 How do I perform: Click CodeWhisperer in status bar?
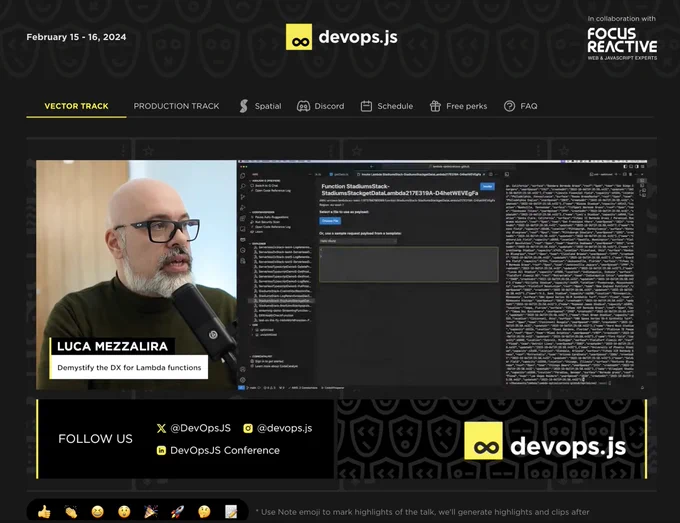pos(333,388)
